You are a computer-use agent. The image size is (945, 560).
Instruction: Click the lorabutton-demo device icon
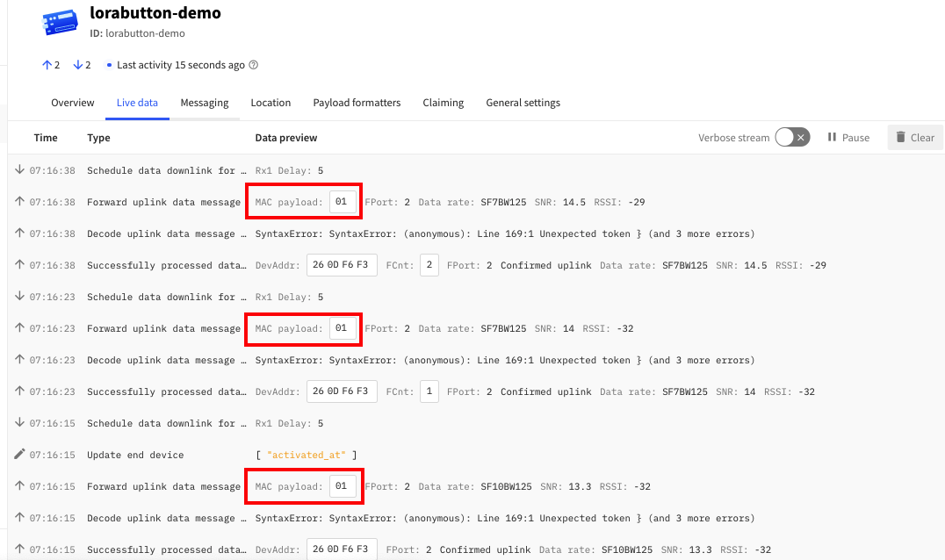pyautogui.click(x=60, y=23)
